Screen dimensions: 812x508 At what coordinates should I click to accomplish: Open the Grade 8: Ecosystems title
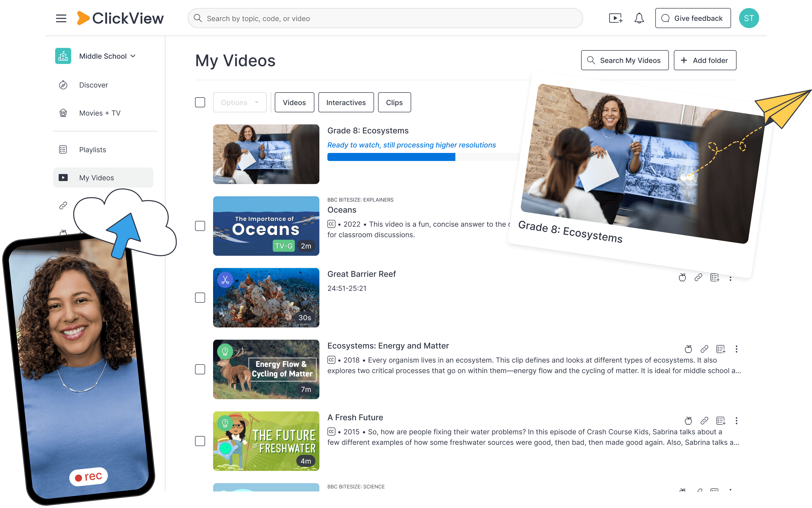tap(368, 130)
